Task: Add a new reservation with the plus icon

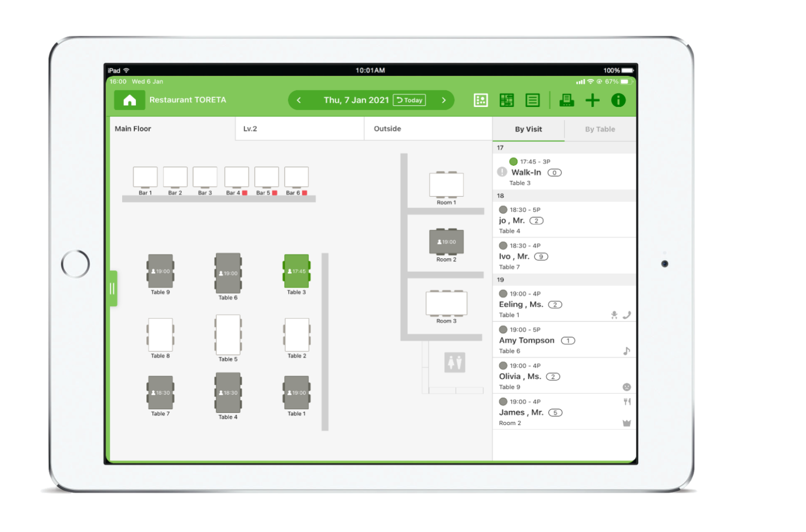Action: 592,100
